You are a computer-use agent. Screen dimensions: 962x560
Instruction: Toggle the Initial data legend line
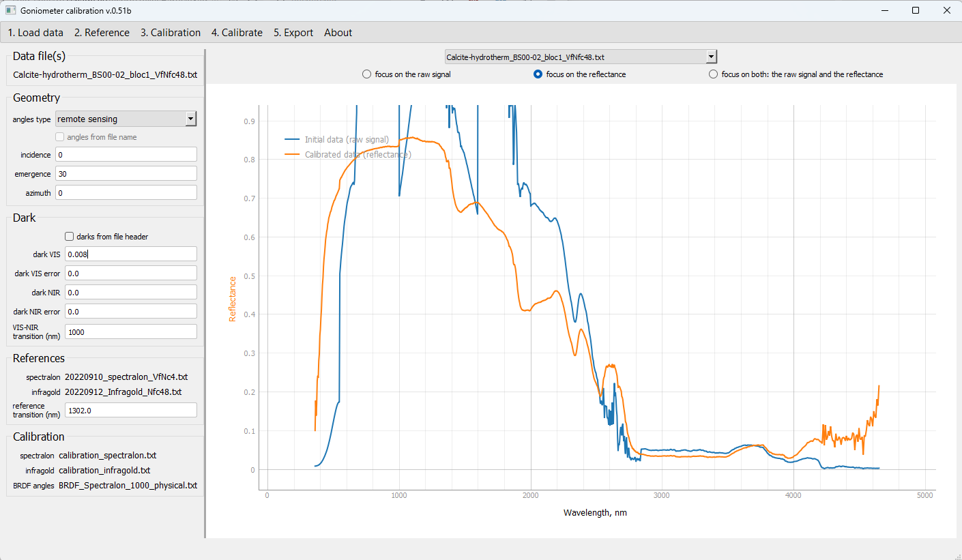[x=293, y=140]
